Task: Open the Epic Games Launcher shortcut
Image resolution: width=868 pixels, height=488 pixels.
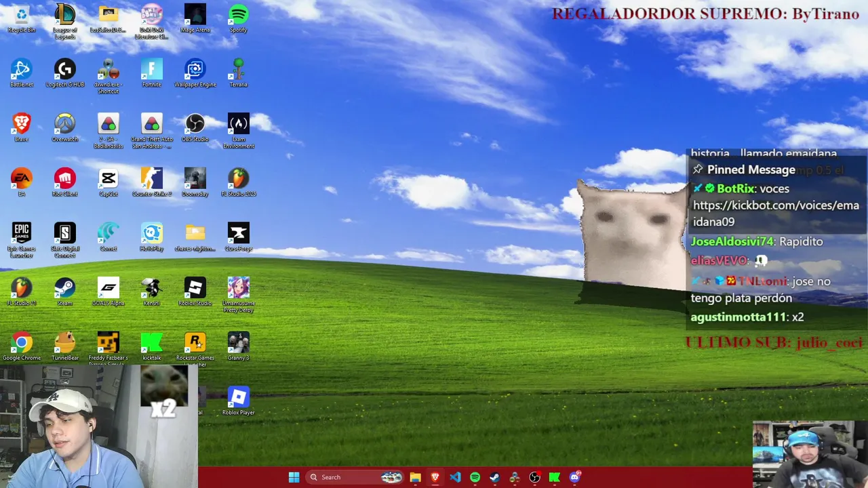Action: 22,241
